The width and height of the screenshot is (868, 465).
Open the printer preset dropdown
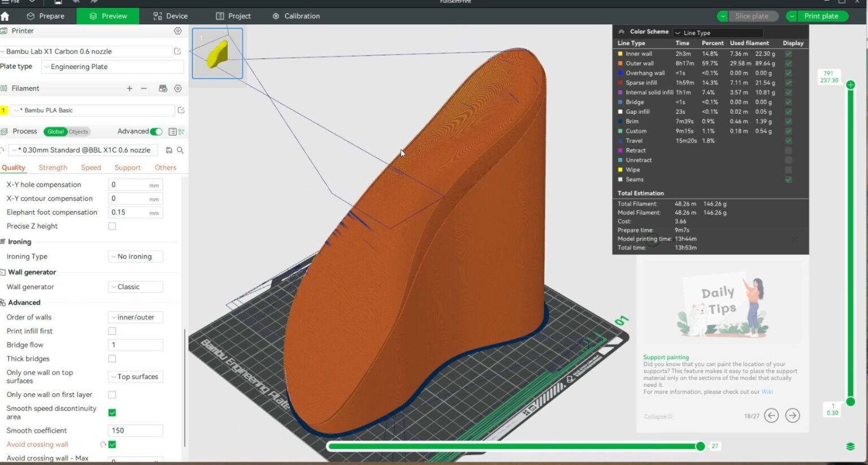pyautogui.click(x=86, y=51)
